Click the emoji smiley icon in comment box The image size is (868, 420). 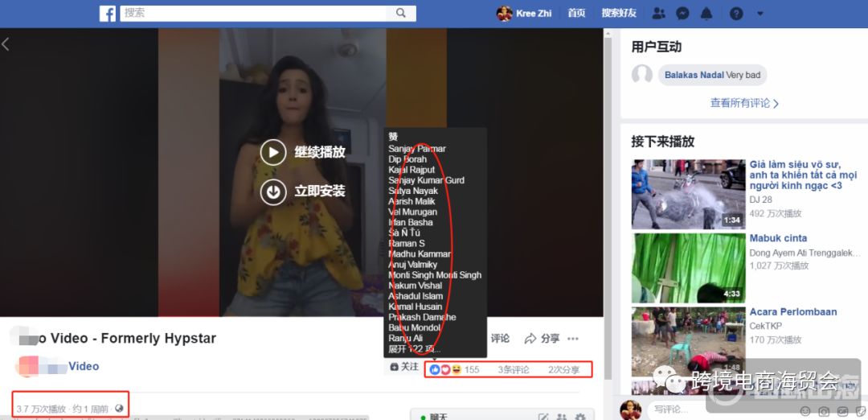[x=805, y=411]
